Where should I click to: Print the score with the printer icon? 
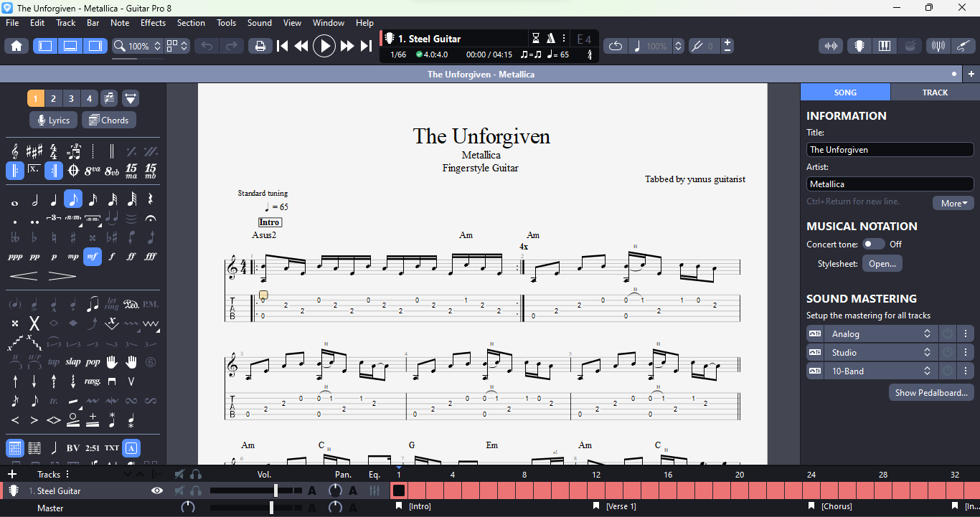click(260, 46)
